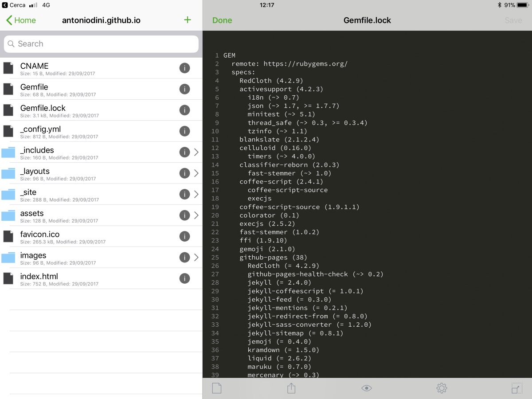532x399 pixels.
Task: Tap the Search field
Action: coord(101,44)
